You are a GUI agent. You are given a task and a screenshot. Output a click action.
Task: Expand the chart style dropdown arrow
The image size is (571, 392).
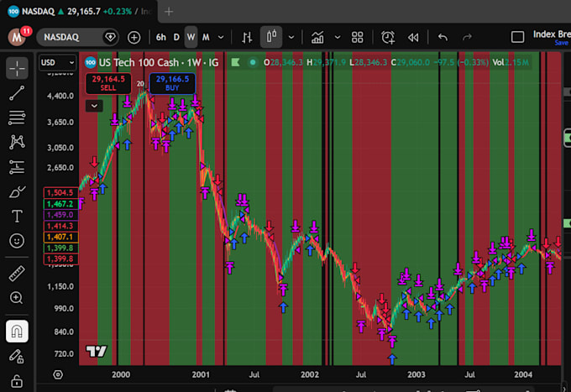[x=291, y=37]
